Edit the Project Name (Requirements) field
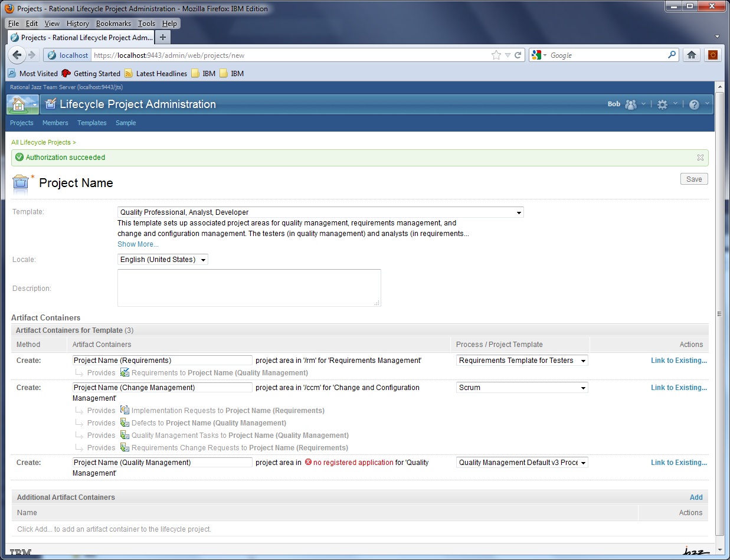Viewport: 730px width, 560px height. (162, 361)
